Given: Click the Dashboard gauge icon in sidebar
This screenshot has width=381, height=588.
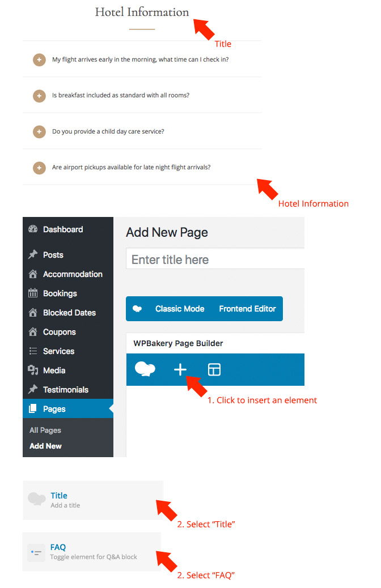Looking at the screenshot, I should pos(33,229).
